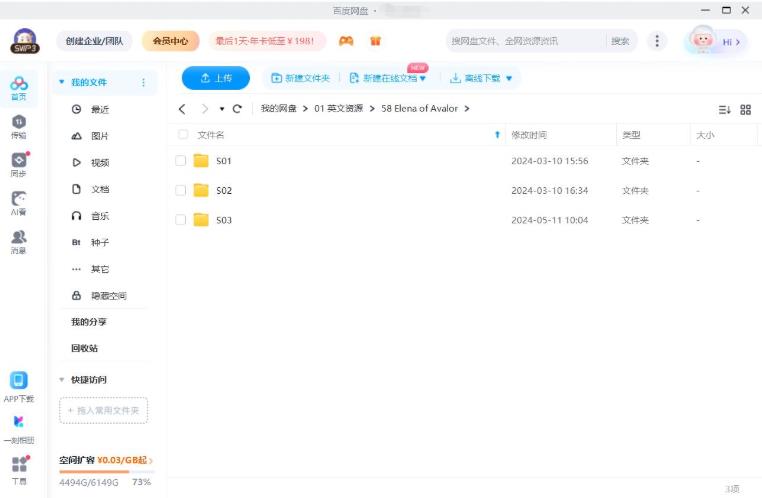Refresh the current folder listing
Viewport: 762px width, 498px height.
pyautogui.click(x=237, y=109)
